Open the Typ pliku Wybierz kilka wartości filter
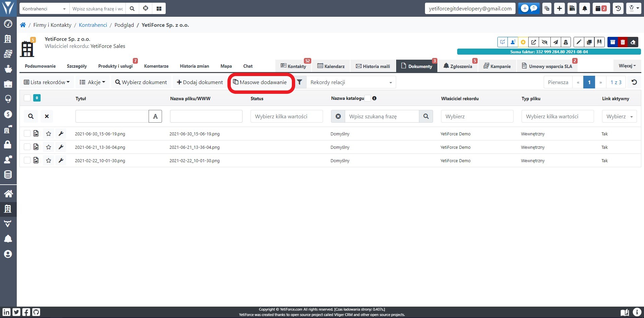The height and width of the screenshot is (318, 644). pyautogui.click(x=558, y=116)
